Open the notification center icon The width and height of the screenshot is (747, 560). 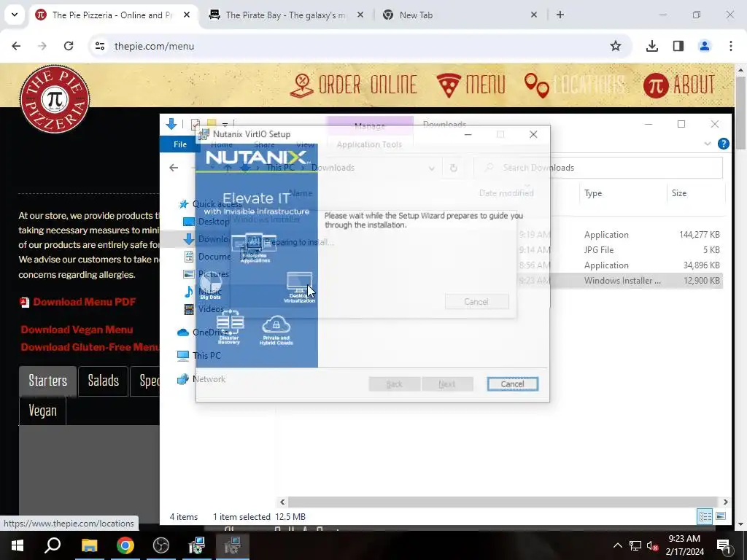[724, 545]
